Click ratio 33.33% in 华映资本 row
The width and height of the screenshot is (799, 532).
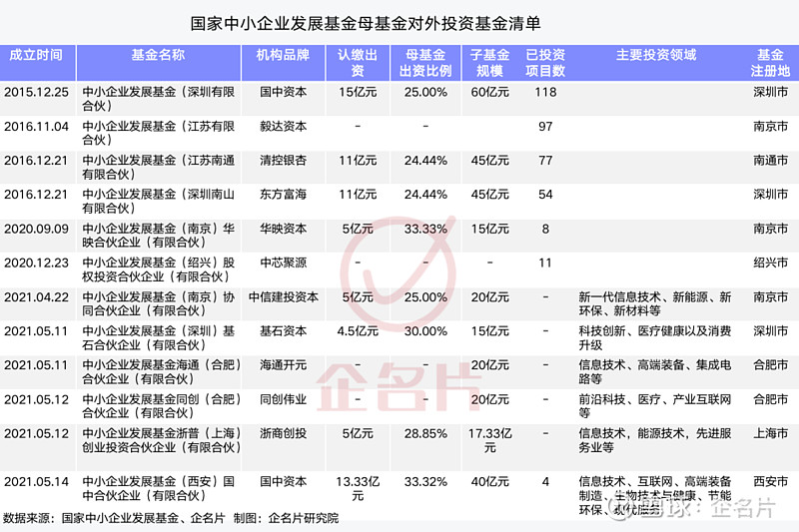point(425,229)
